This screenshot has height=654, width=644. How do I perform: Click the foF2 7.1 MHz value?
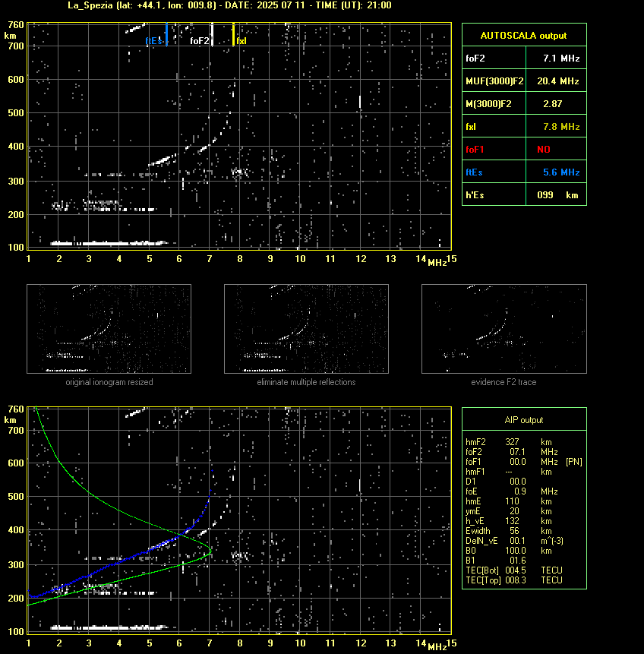[x=561, y=58]
